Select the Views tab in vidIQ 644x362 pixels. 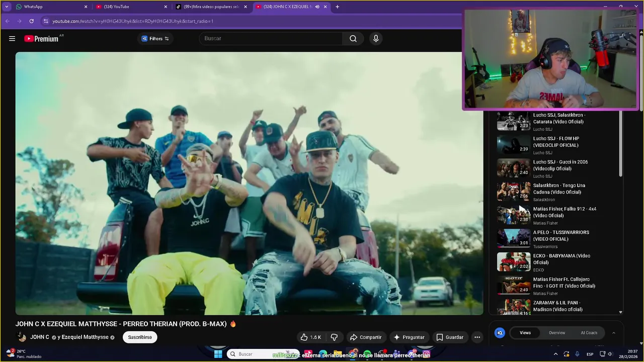coord(525,333)
